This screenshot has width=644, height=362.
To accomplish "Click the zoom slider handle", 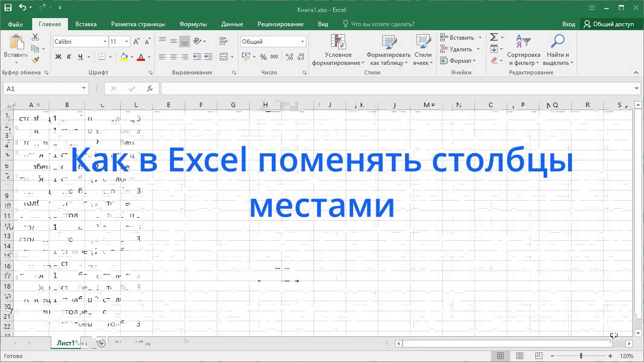I will (581, 356).
